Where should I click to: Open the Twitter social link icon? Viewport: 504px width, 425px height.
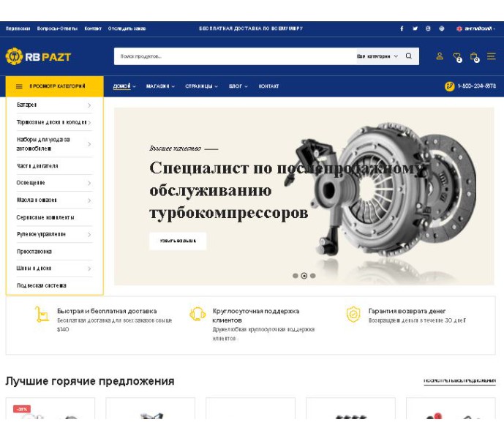[415, 29]
